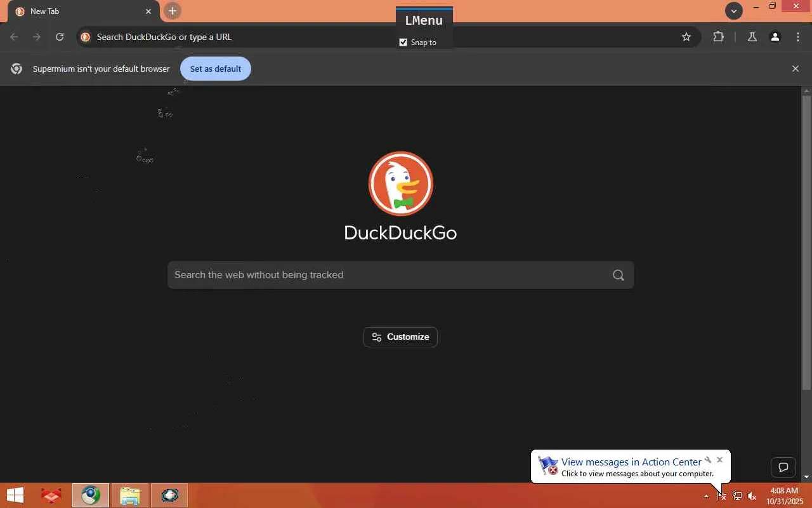
Task: Expand the tab search dropdown arrow
Action: [734, 11]
